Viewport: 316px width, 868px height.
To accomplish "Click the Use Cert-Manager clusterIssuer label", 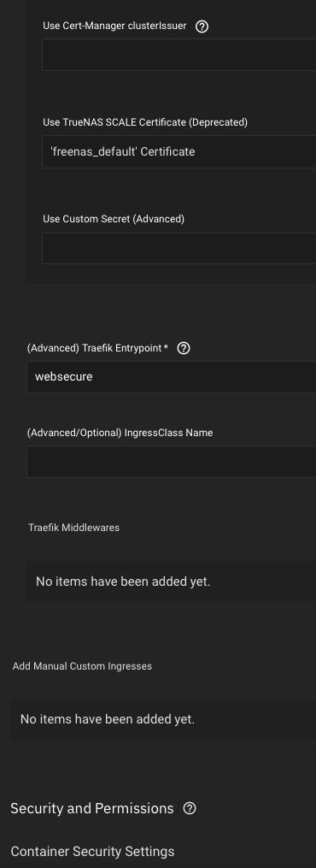I will point(114,26).
